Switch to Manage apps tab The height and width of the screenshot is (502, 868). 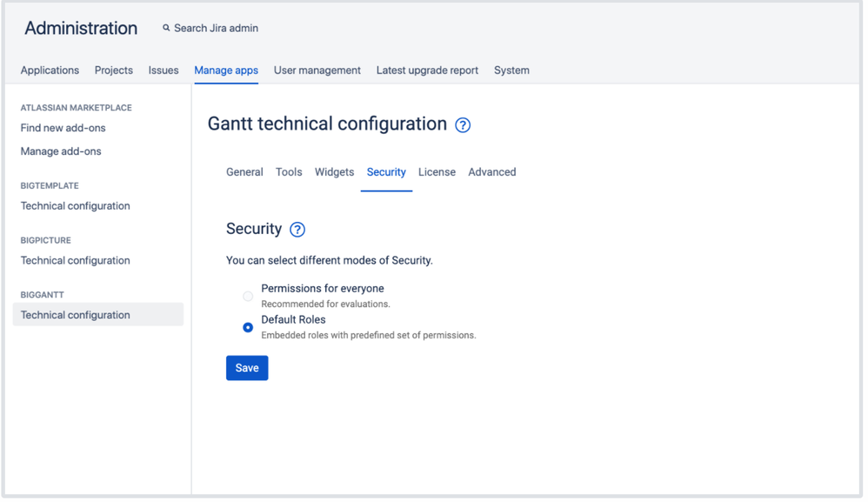[x=226, y=70]
